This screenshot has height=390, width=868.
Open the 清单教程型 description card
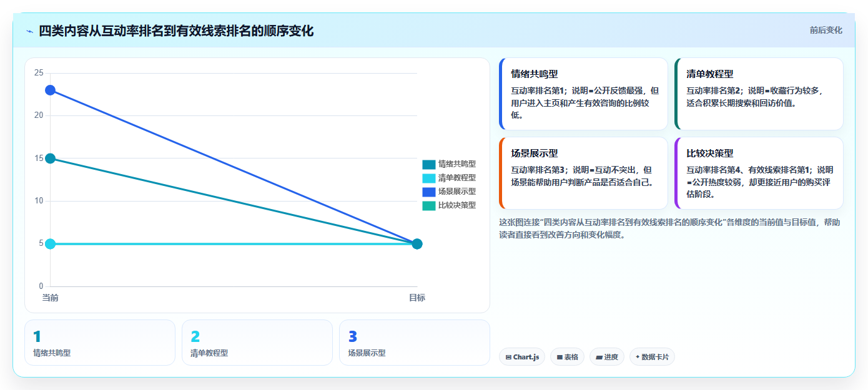(759, 94)
